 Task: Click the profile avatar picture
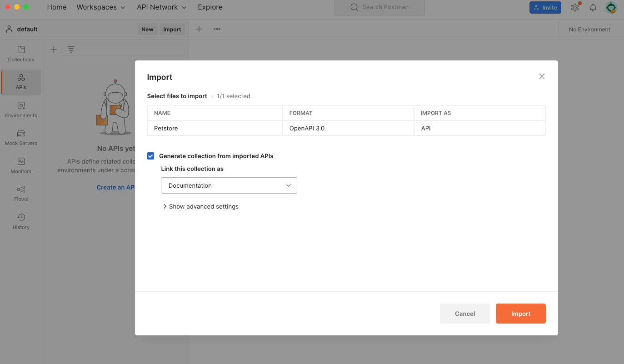[x=611, y=7]
